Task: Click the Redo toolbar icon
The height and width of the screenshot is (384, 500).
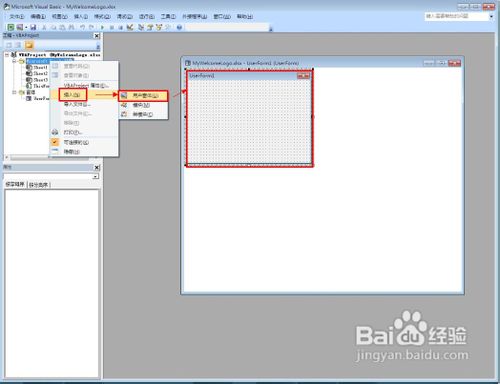Action: tap(91, 27)
